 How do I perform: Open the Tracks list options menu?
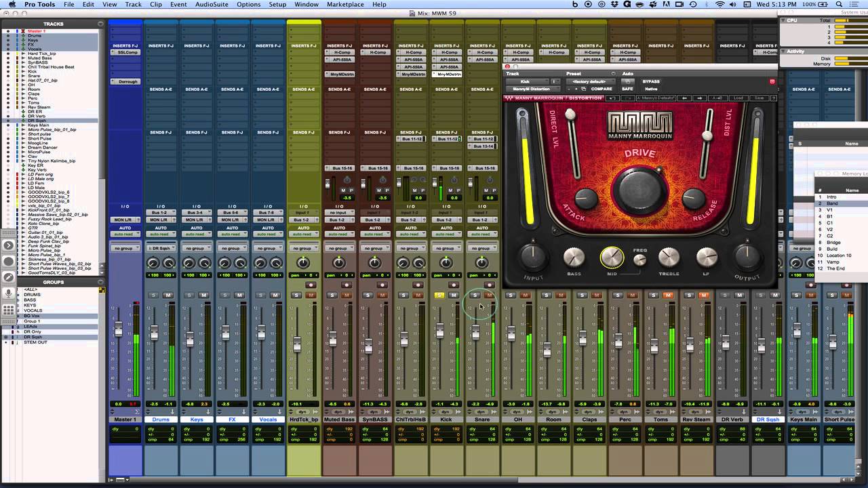click(x=101, y=24)
